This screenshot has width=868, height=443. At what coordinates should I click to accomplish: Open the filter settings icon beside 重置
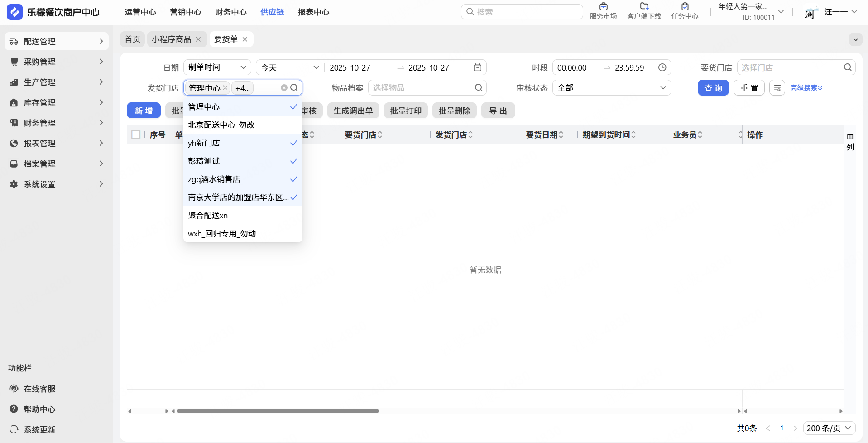click(777, 88)
